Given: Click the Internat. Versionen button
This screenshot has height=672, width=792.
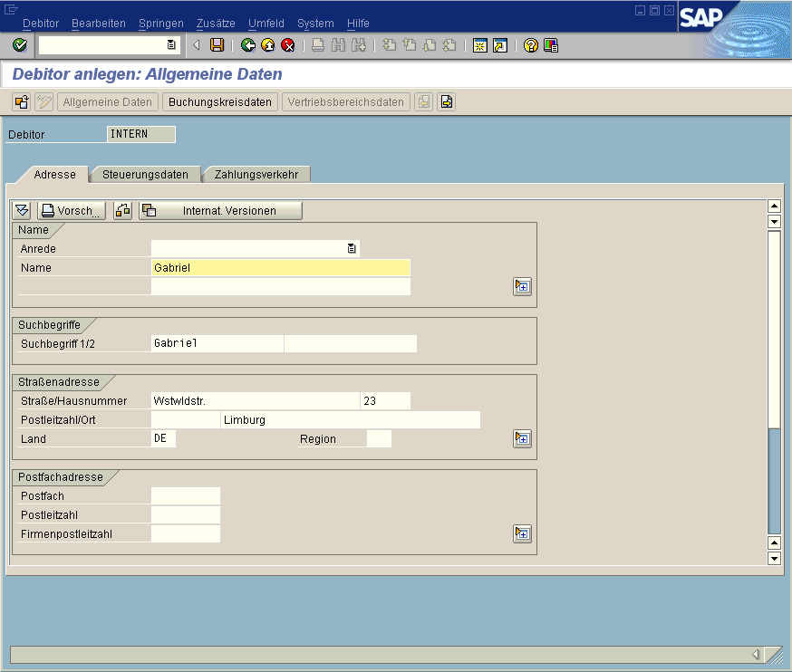Looking at the screenshot, I should point(221,210).
